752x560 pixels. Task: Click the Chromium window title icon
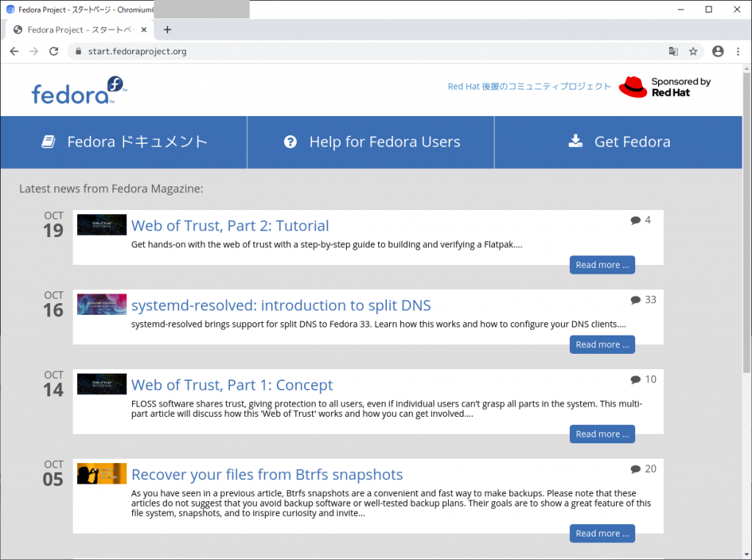click(x=10, y=9)
